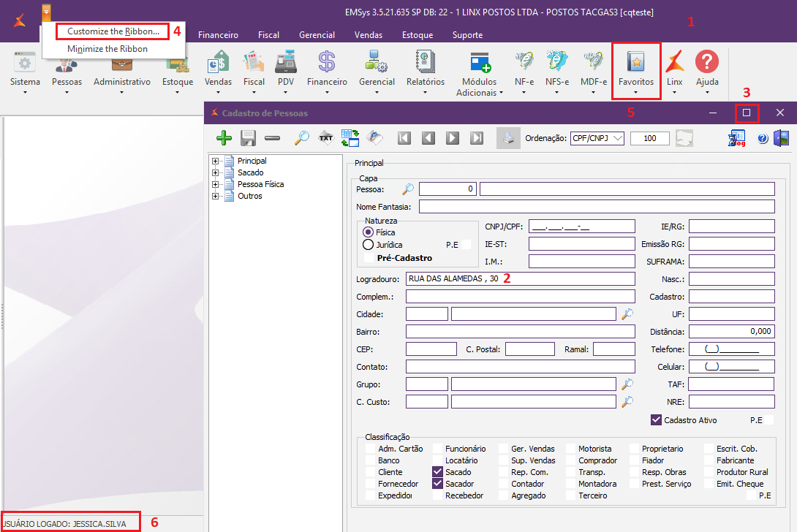The height and width of the screenshot is (532, 797).
Task: Click the printer icon in toolbar
Action: (x=508, y=138)
